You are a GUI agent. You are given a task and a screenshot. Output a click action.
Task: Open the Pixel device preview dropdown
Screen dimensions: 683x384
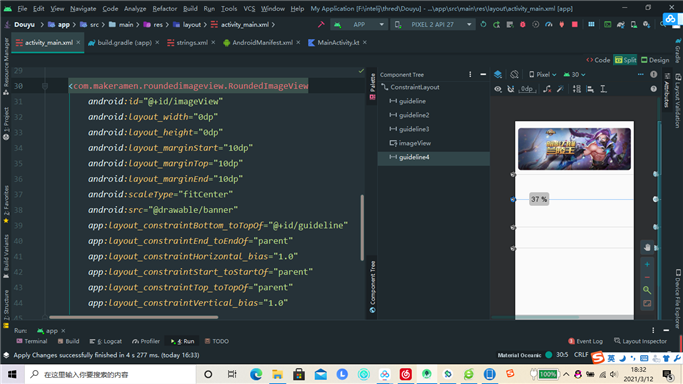pos(542,74)
